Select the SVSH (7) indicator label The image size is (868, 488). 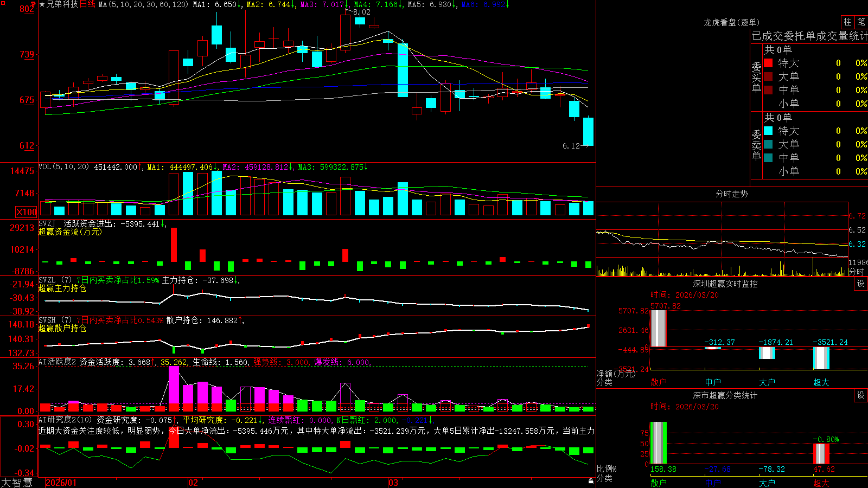click(55, 320)
